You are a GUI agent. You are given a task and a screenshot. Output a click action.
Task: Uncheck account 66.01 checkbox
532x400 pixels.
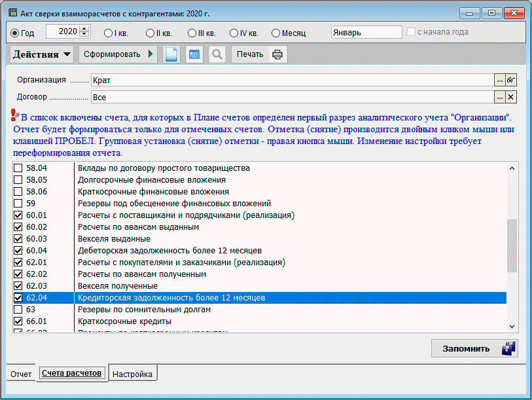[x=18, y=321]
